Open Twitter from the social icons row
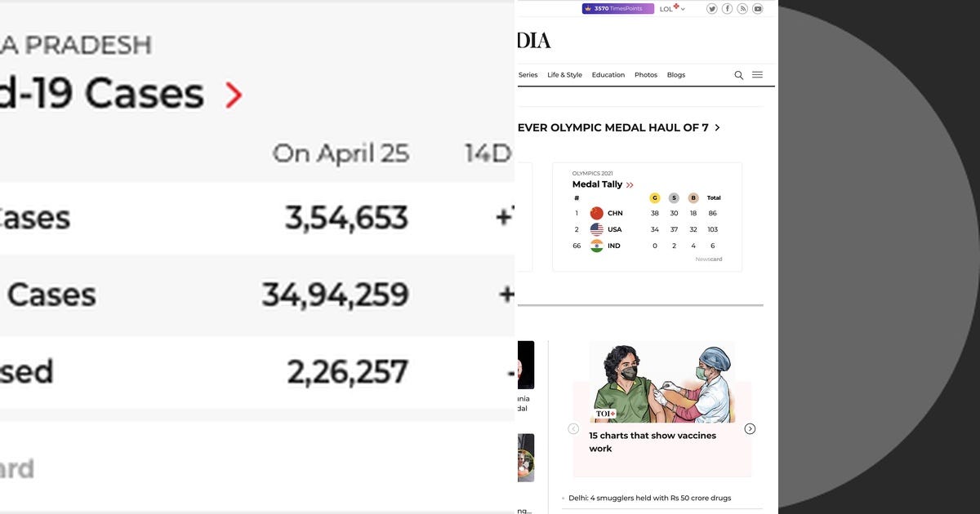 point(711,9)
